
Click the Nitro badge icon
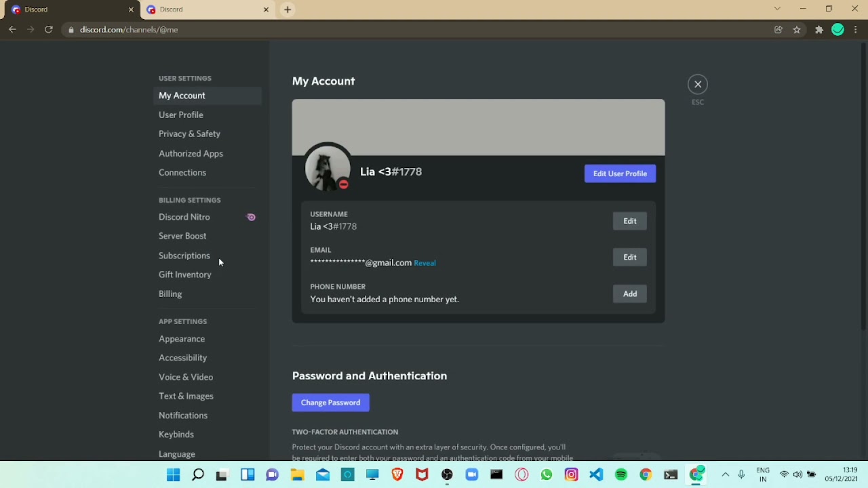tap(251, 217)
